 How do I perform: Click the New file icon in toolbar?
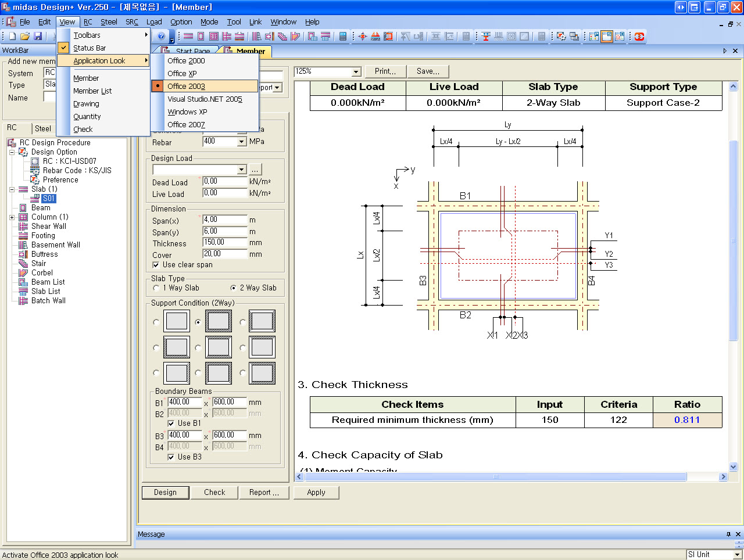12,36
